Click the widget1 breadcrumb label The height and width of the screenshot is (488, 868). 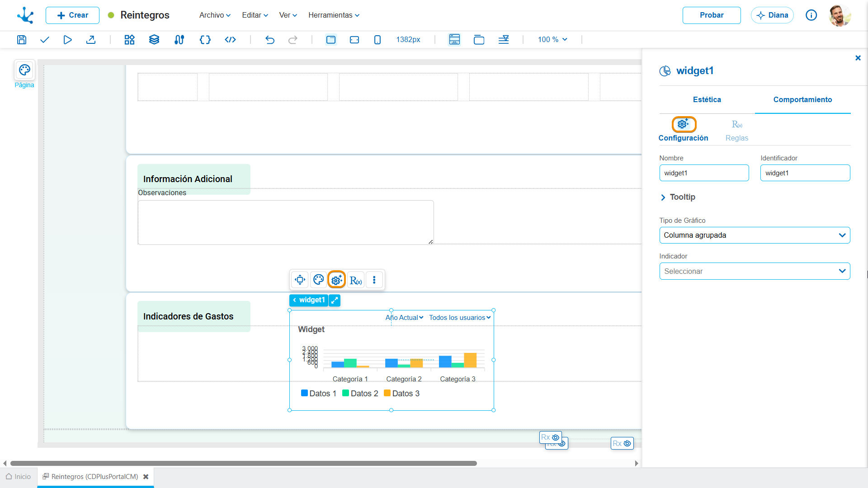coord(309,300)
